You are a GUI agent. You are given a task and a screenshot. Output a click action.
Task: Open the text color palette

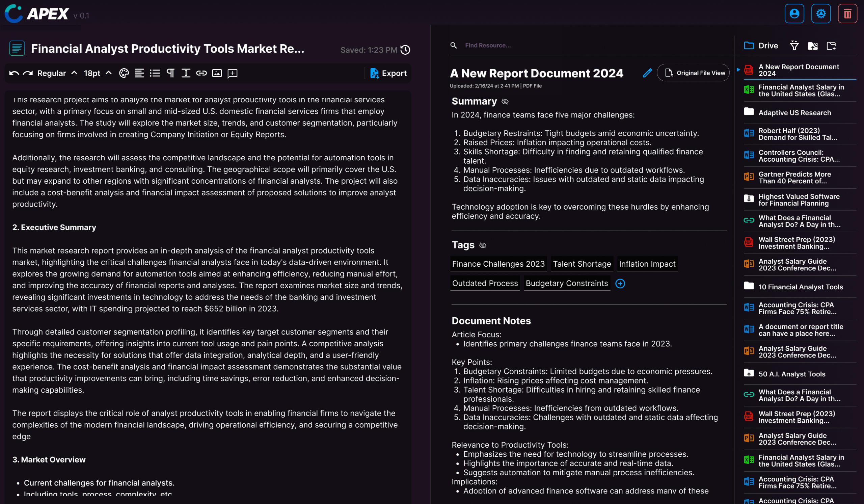(x=124, y=73)
